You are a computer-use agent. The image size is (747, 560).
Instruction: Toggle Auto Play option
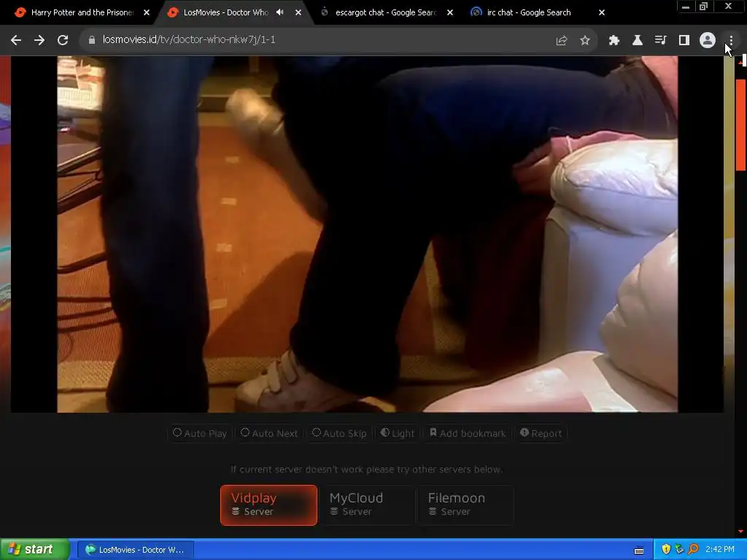tap(200, 433)
